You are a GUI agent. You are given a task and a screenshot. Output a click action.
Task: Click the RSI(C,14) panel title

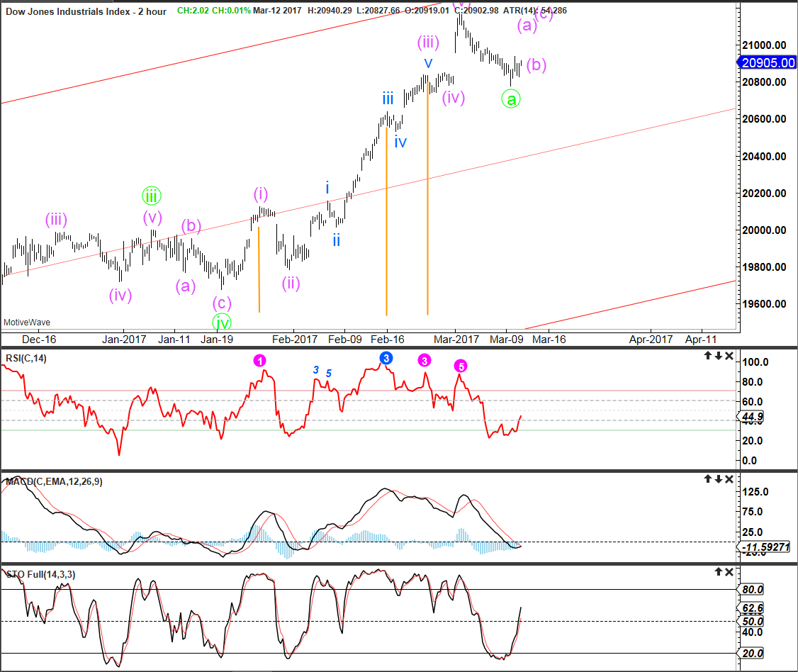(26, 359)
